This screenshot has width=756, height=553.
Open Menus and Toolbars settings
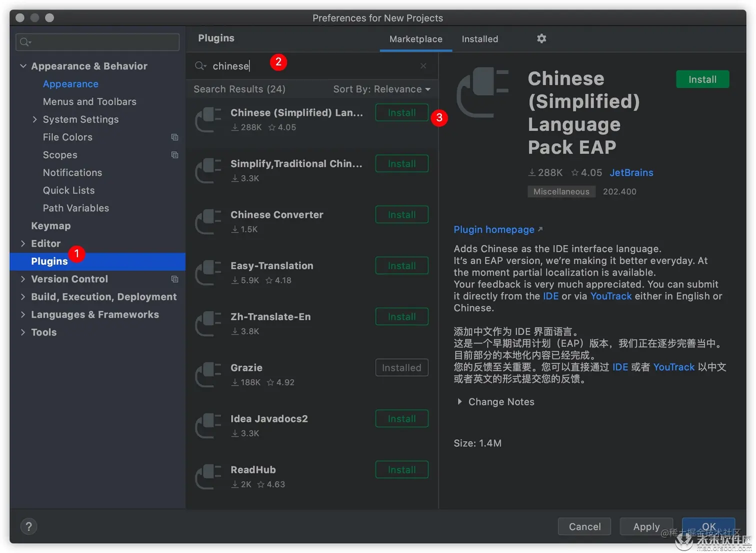89,101
